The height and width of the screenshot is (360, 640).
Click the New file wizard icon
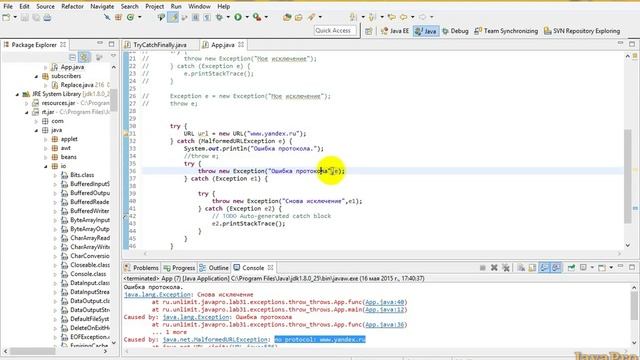tap(6, 17)
